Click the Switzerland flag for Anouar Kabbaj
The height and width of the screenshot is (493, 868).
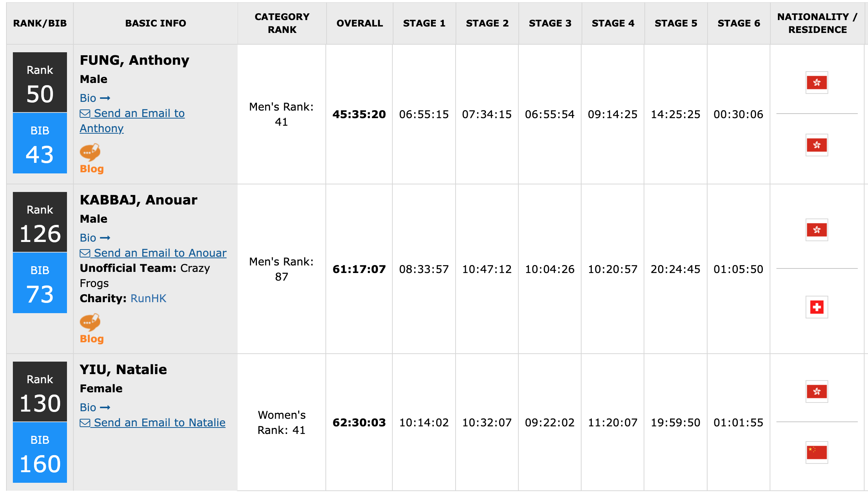click(817, 307)
